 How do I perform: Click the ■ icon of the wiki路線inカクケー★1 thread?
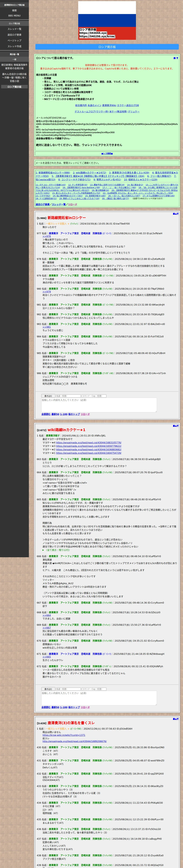(x=174, y=426)
